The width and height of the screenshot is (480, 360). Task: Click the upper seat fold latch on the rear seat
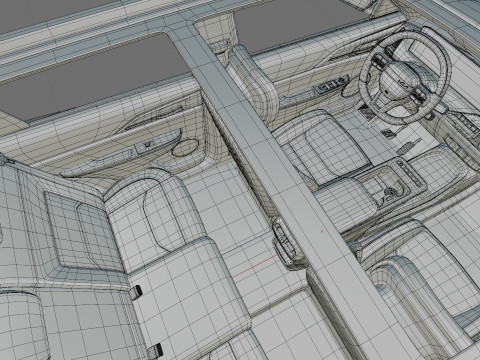pos(136,292)
